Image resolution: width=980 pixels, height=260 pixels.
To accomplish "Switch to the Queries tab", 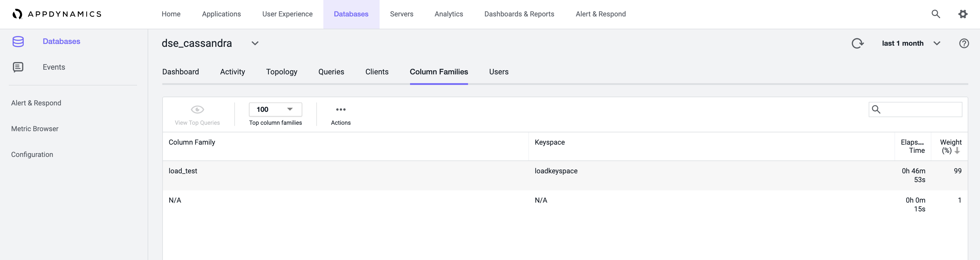I will pos(331,72).
